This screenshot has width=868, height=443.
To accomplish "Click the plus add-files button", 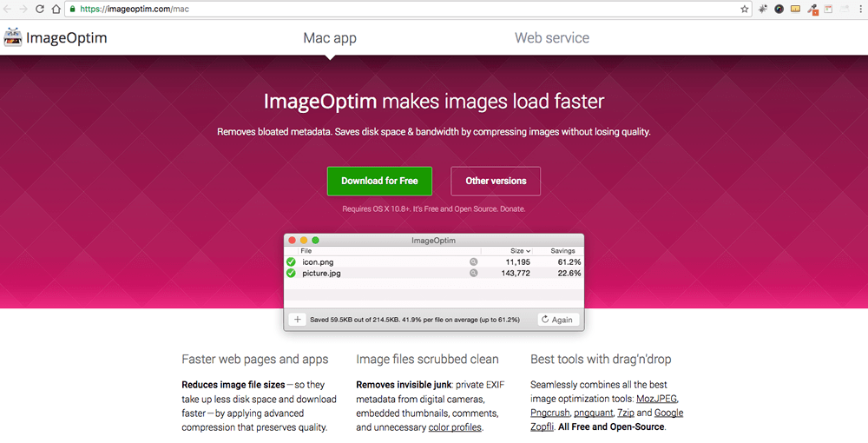I will click(297, 320).
